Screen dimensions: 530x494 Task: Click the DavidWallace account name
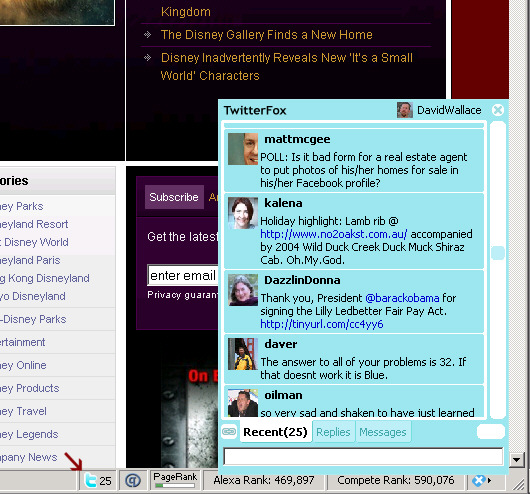click(x=449, y=110)
